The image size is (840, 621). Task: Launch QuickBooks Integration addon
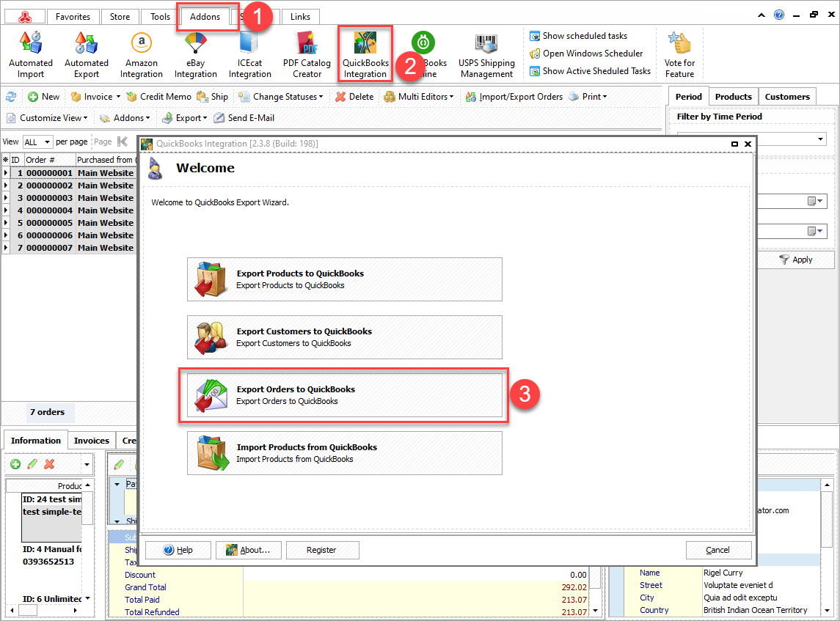[x=365, y=54]
